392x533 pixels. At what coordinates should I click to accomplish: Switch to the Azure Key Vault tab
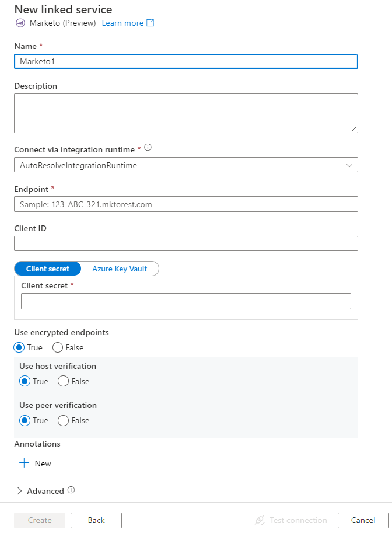pos(120,269)
